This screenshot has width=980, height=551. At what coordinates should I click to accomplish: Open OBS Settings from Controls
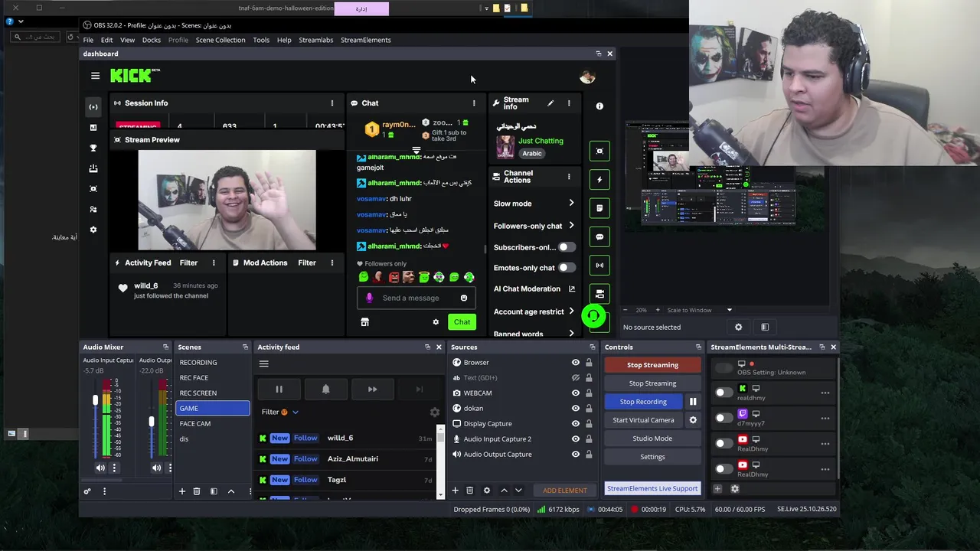[x=652, y=457]
